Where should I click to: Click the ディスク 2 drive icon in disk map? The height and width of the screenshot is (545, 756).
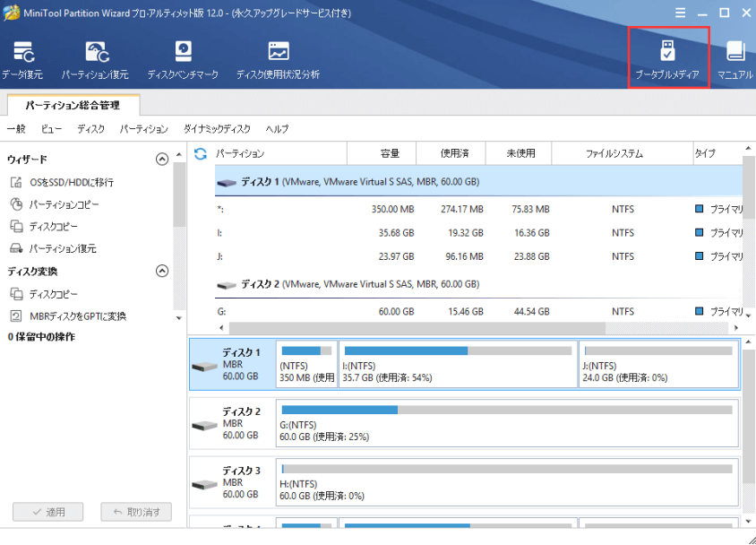pyautogui.click(x=204, y=426)
